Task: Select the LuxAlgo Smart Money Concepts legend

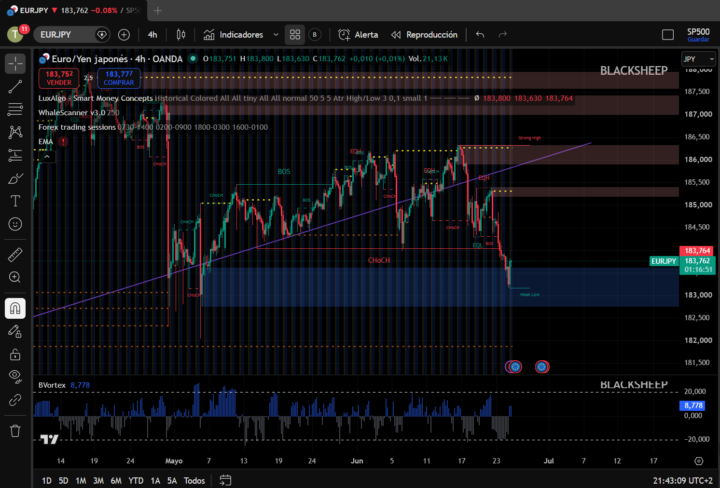Action: 96,98
